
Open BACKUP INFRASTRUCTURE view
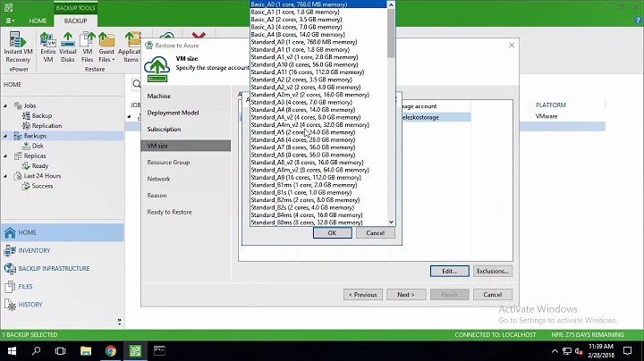[x=63, y=268]
